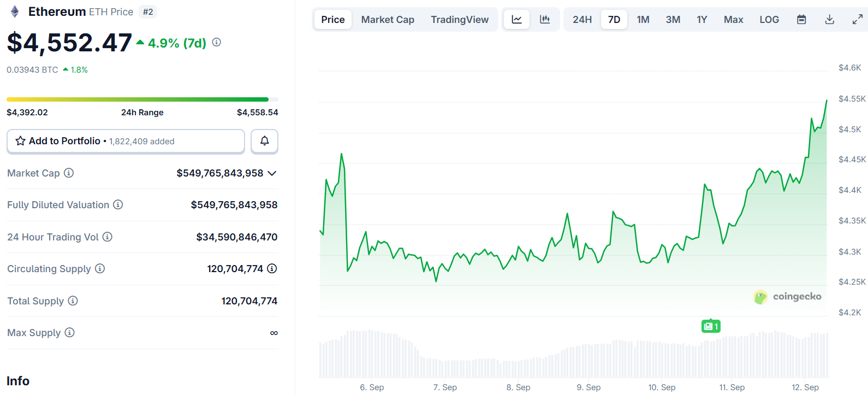This screenshot has width=868, height=394.
Task: Open the 7d price change info icon
Action: [217, 42]
